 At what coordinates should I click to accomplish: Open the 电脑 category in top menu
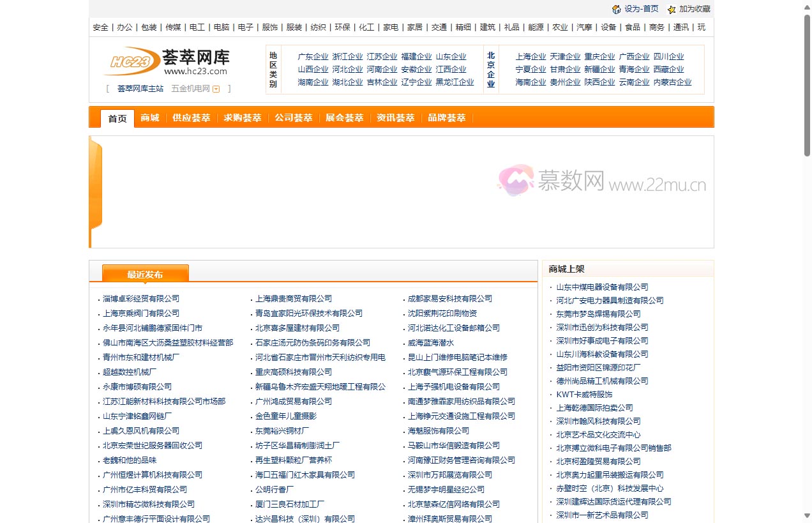[222, 27]
